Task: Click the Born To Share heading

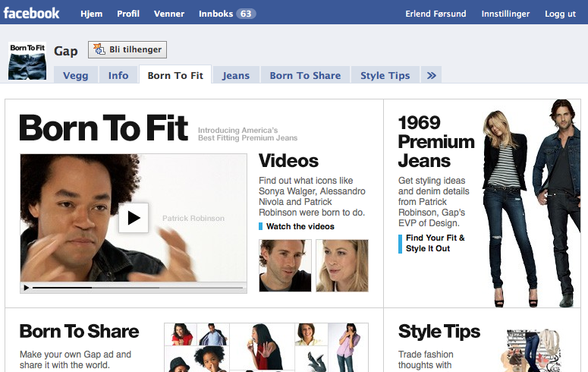Action: tap(79, 331)
